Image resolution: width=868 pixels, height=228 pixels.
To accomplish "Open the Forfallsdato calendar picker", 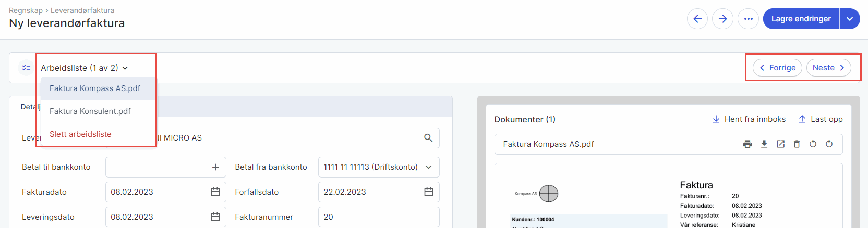I will click(429, 192).
